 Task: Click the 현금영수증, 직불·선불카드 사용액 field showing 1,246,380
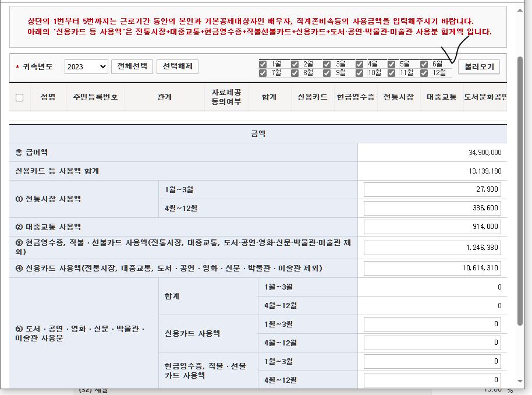click(x=432, y=248)
